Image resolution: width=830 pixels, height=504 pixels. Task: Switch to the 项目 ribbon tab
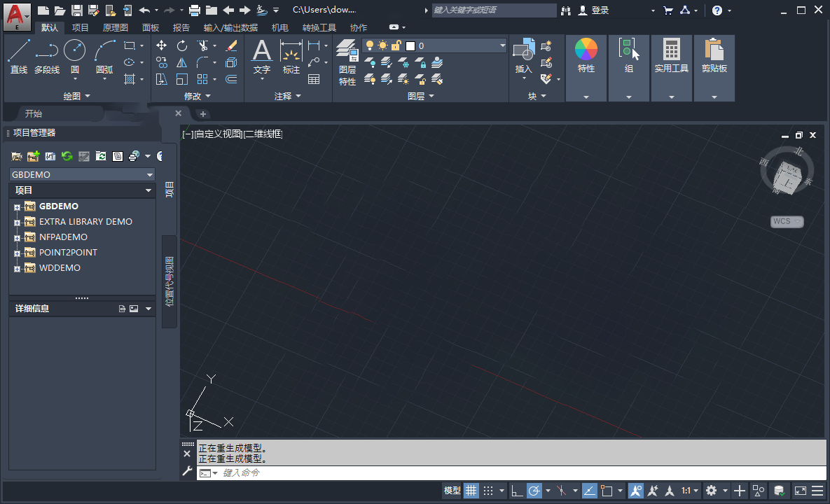coord(81,27)
